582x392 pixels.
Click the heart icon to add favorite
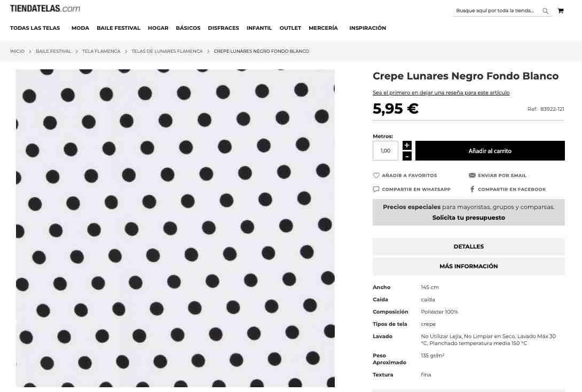[376, 175]
